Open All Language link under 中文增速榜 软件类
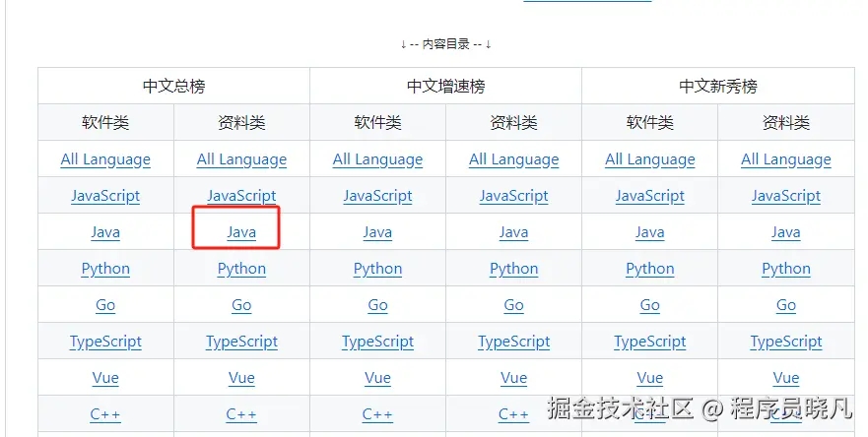 pos(377,159)
